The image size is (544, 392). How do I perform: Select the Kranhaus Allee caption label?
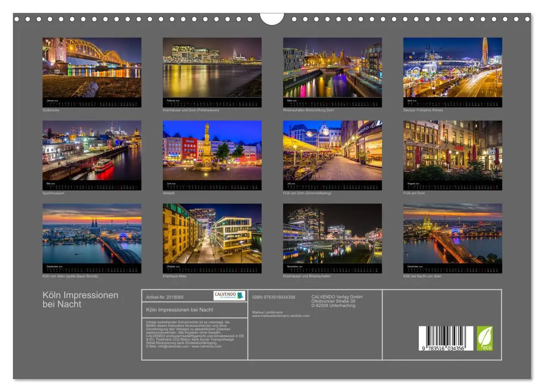point(174,276)
